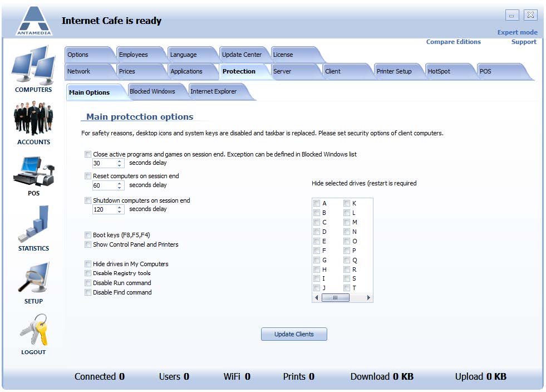This screenshot has width=546, height=392.
Task: Switch to the Options tab
Action: [89, 55]
